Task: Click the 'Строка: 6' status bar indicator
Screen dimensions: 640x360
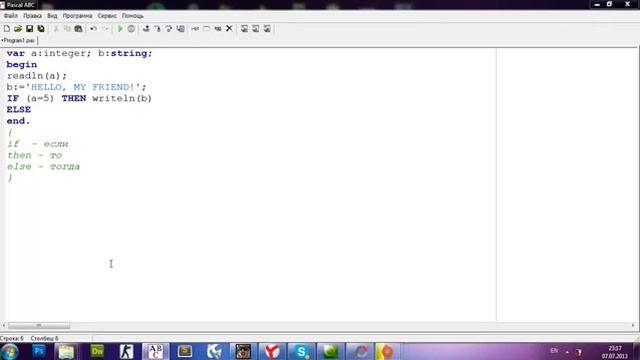Action: [12, 338]
